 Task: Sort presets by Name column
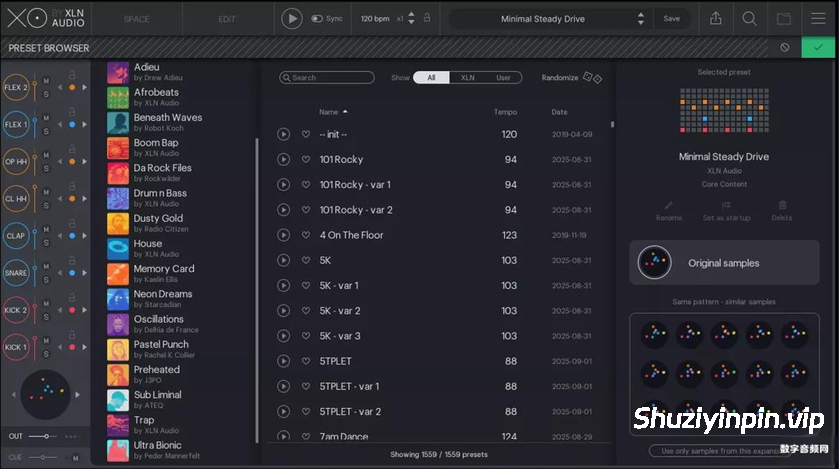click(329, 112)
